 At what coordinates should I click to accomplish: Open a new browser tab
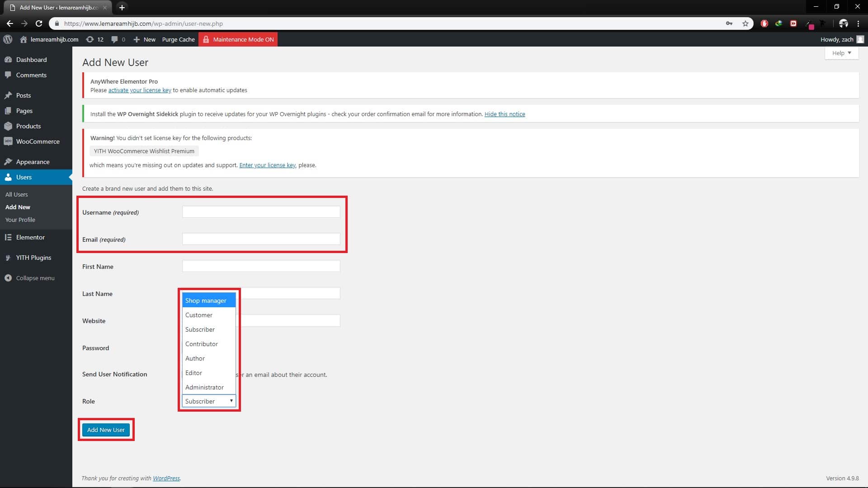click(x=122, y=7)
